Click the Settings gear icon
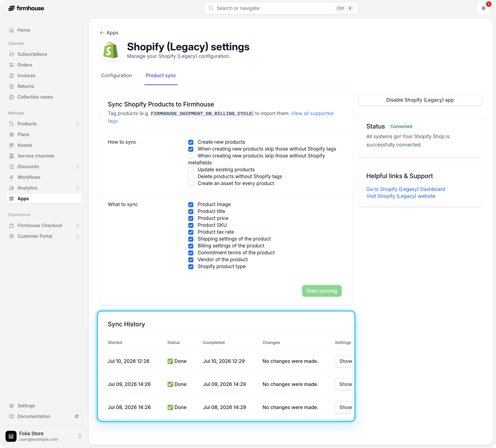This screenshot has width=496, height=448. click(12, 406)
